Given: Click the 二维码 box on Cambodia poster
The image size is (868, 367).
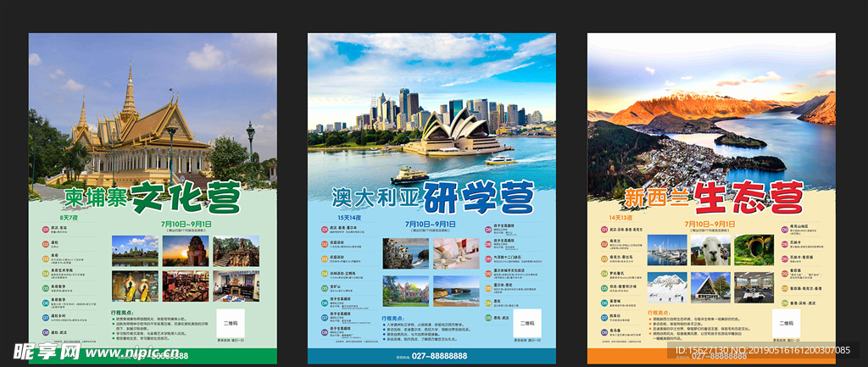Looking at the screenshot, I should click(x=231, y=323).
